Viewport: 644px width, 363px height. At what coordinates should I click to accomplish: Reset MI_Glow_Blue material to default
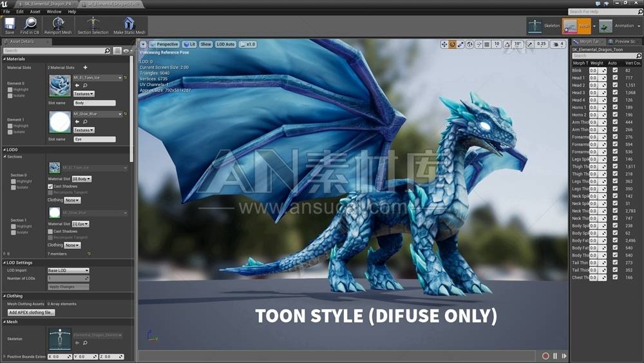click(126, 114)
